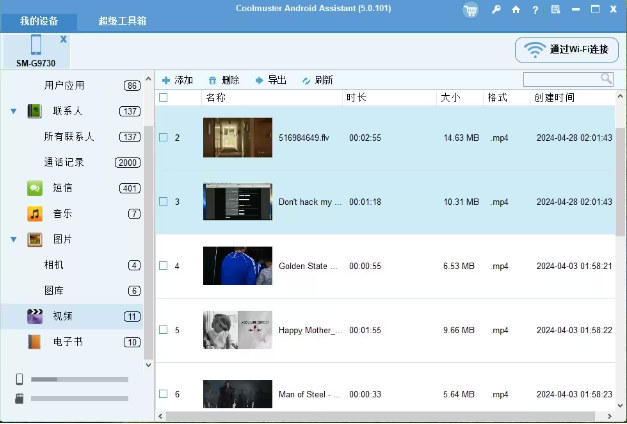The height and width of the screenshot is (424, 627).
Task: Open the 电子书 ebooks category
Action: pos(66,342)
